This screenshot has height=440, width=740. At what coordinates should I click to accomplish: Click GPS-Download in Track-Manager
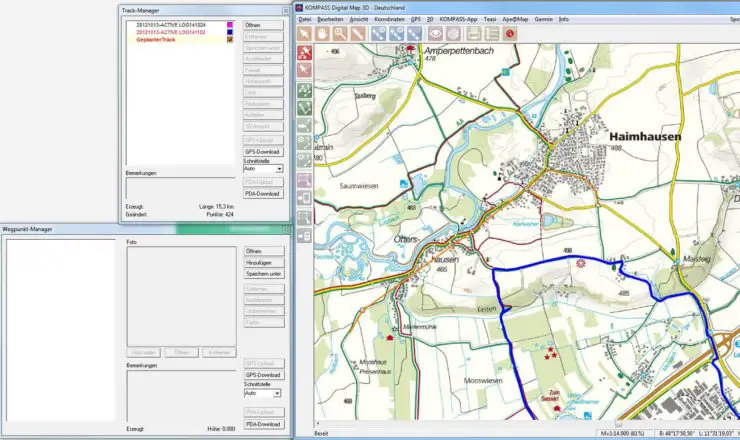263,152
